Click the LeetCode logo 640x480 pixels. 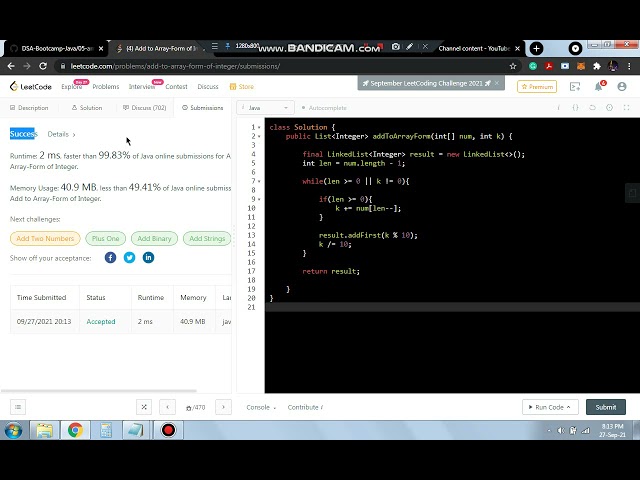[31, 87]
